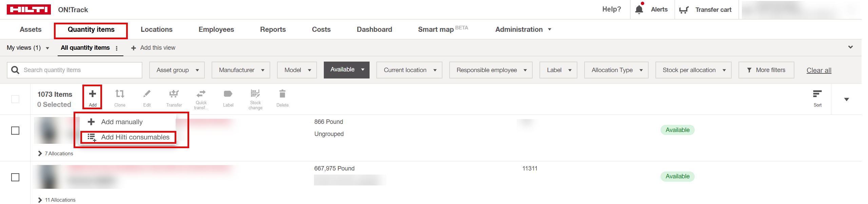868x204 pixels.
Task: Toggle the select-all items checkbox
Action: point(15,99)
